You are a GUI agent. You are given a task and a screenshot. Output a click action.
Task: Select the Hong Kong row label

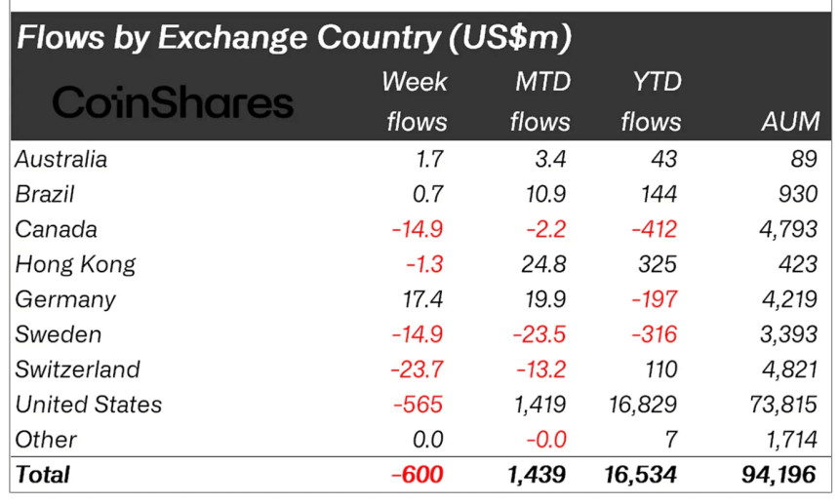click(75, 264)
